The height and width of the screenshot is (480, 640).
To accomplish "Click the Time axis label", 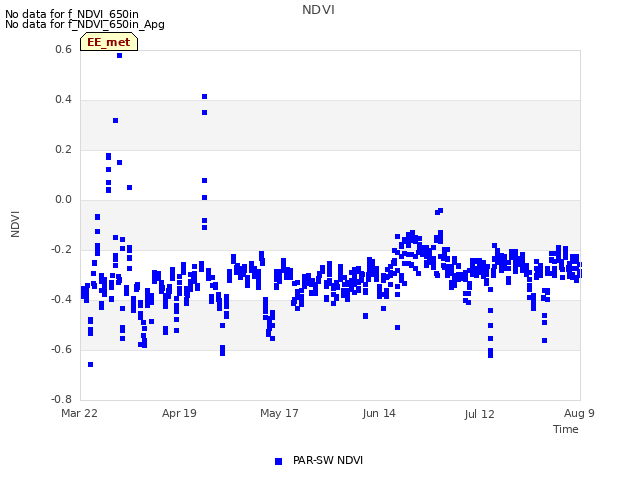I will 566,429.
